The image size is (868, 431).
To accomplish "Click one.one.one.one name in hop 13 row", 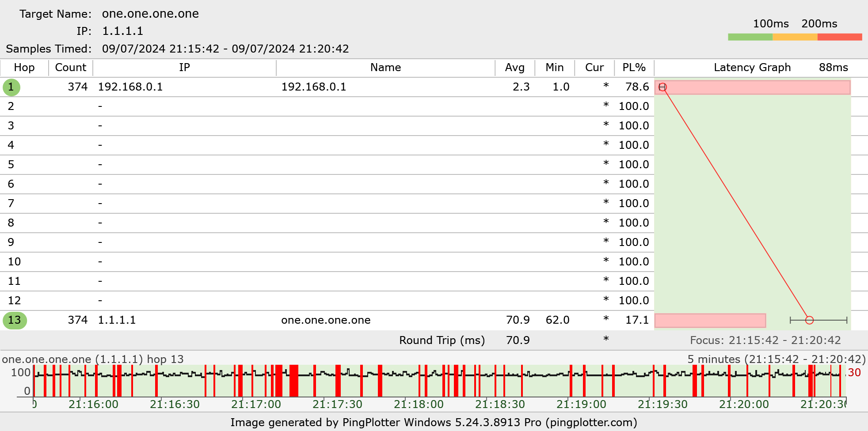I will 326,320.
